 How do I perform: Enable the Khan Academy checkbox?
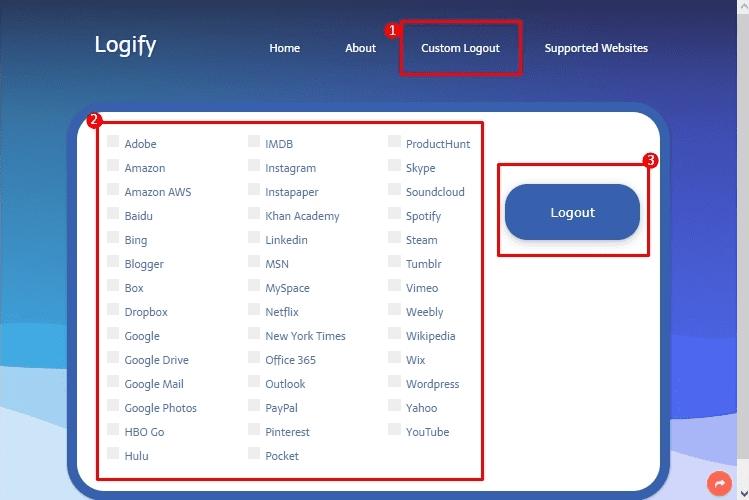click(x=254, y=213)
